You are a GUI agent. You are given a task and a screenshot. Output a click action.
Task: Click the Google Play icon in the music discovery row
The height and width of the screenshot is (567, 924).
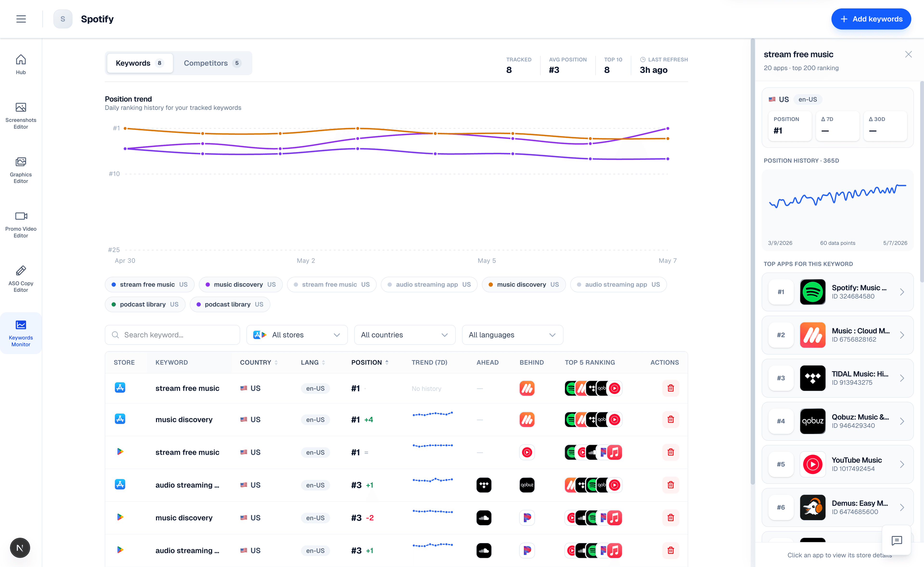(x=120, y=517)
